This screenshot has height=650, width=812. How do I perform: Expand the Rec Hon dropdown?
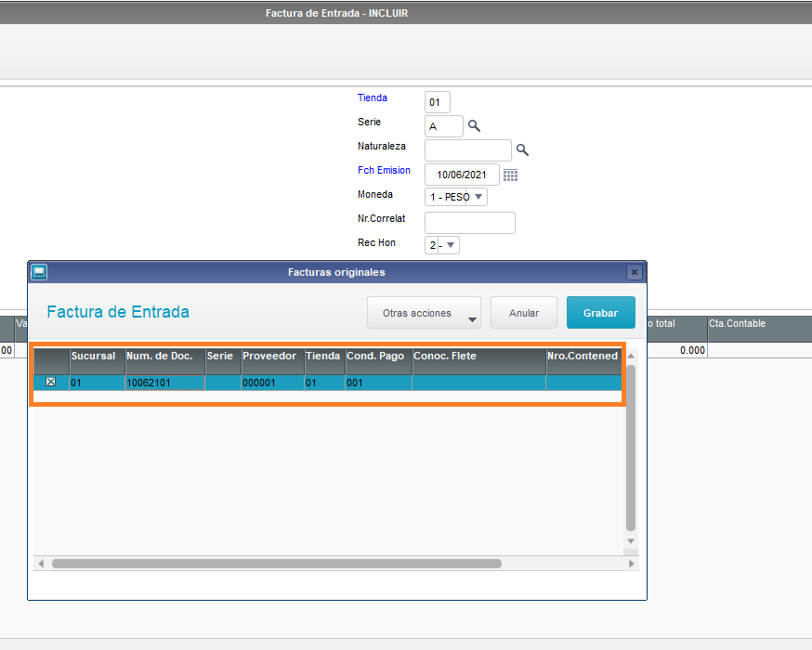coord(451,245)
